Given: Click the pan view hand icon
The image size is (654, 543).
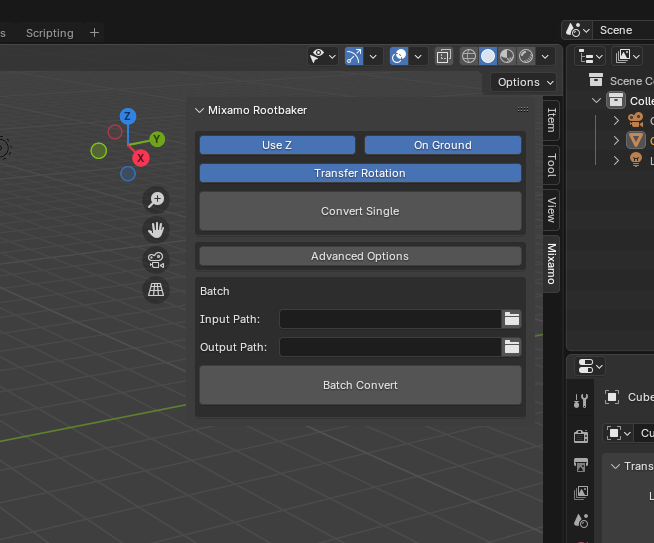Looking at the screenshot, I should tap(156, 230).
